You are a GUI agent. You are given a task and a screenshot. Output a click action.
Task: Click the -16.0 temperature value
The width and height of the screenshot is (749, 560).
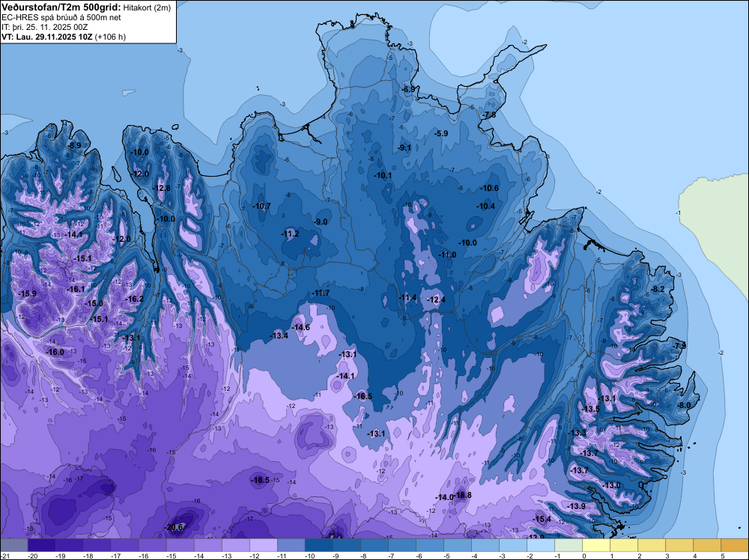point(55,352)
